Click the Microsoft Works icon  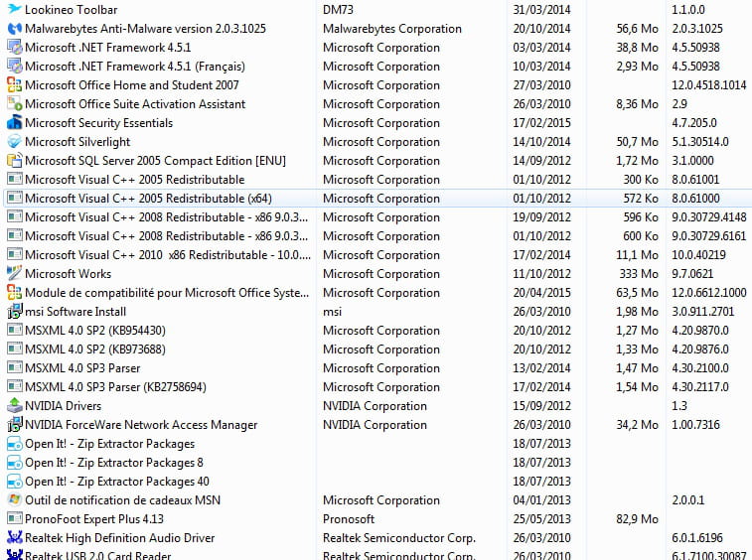tap(14, 274)
